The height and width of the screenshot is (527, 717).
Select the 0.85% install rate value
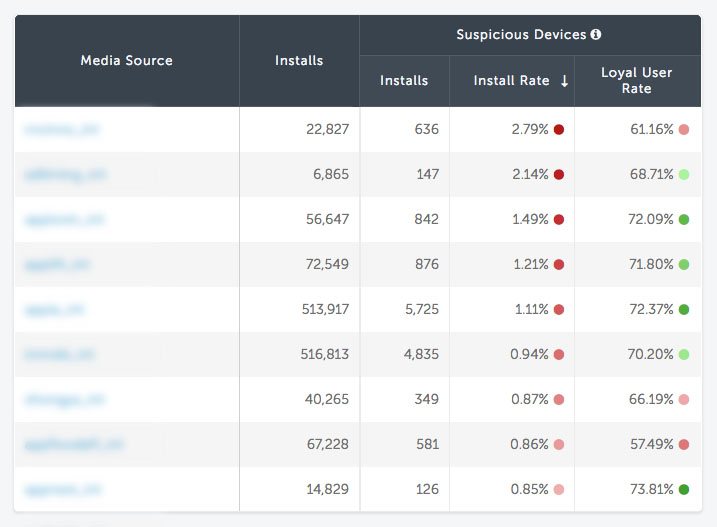[x=530, y=489]
